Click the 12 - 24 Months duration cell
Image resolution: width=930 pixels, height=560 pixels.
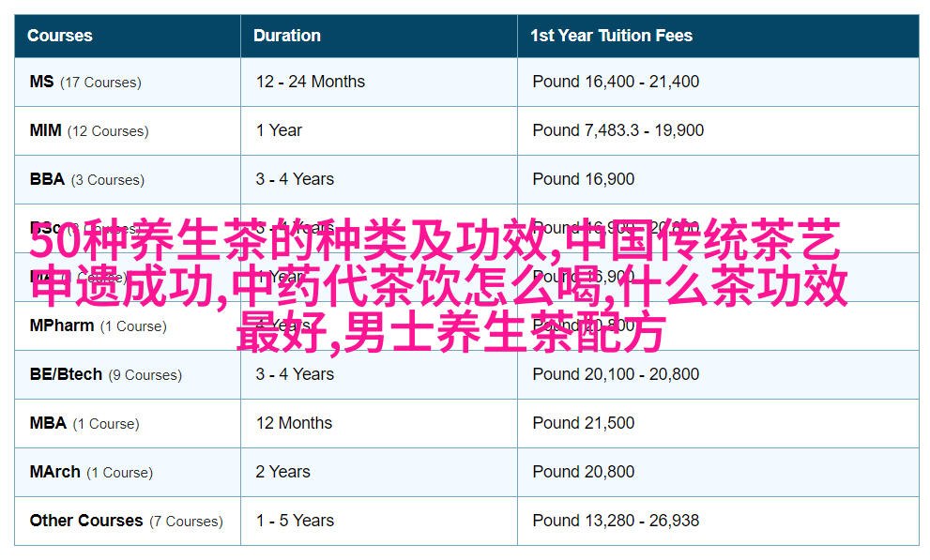[311, 82]
